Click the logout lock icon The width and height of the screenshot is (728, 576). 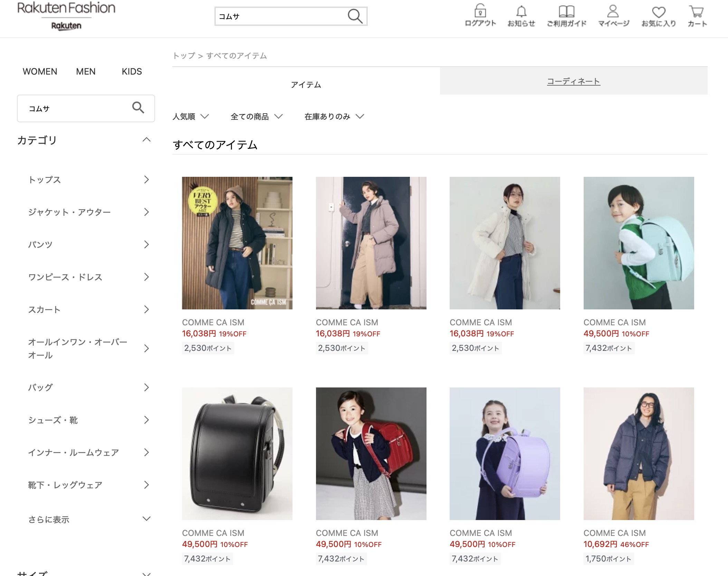coord(480,11)
